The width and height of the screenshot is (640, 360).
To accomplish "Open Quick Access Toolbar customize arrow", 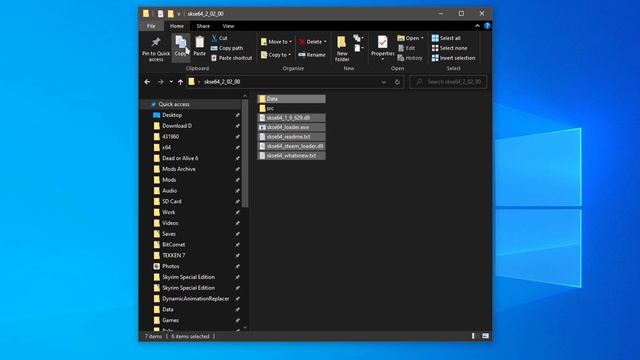I will (x=178, y=14).
